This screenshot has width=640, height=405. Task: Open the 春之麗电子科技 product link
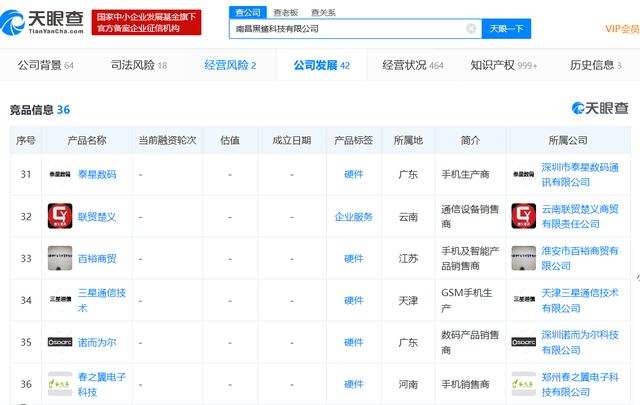(102, 384)
